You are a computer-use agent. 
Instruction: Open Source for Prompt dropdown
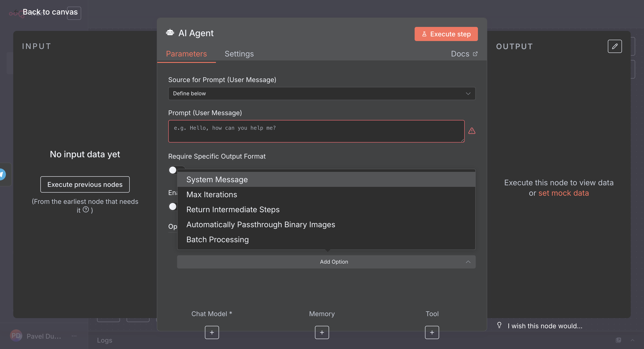322,94
